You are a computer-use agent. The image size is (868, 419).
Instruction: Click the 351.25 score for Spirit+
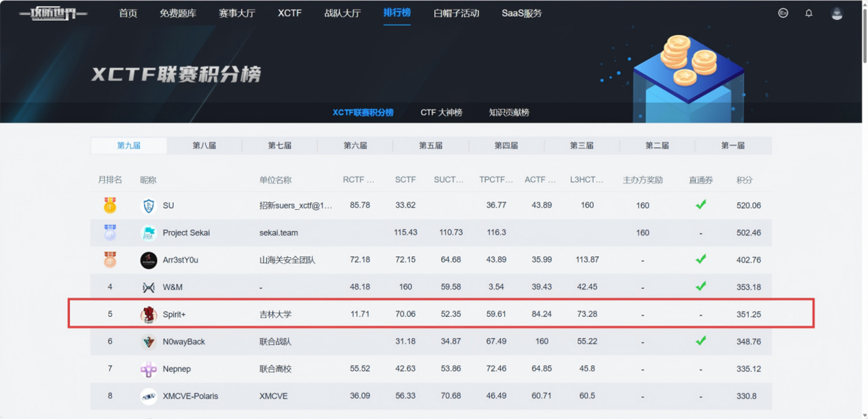coord(749,315)
